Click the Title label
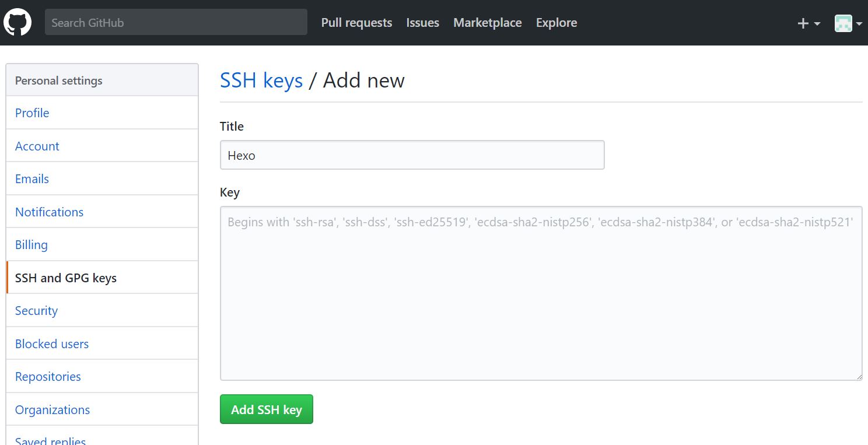Viewport: 868px width, 445px height. pos(232,126)
